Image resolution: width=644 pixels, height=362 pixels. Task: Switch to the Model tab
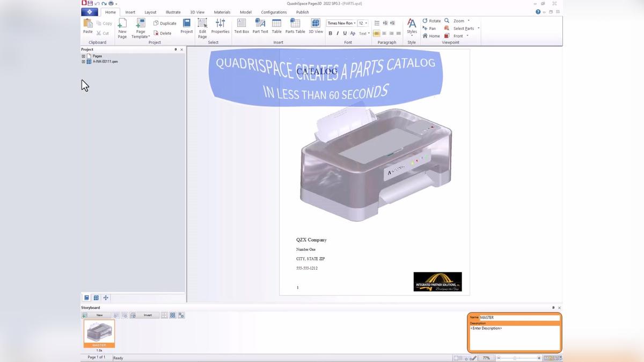point(246,12)
